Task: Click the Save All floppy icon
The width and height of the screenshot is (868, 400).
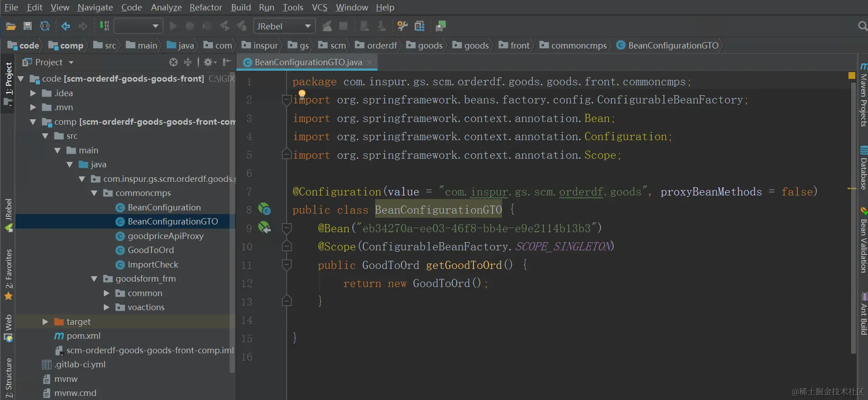Action: pyautogui.click(x=28, y=26)
